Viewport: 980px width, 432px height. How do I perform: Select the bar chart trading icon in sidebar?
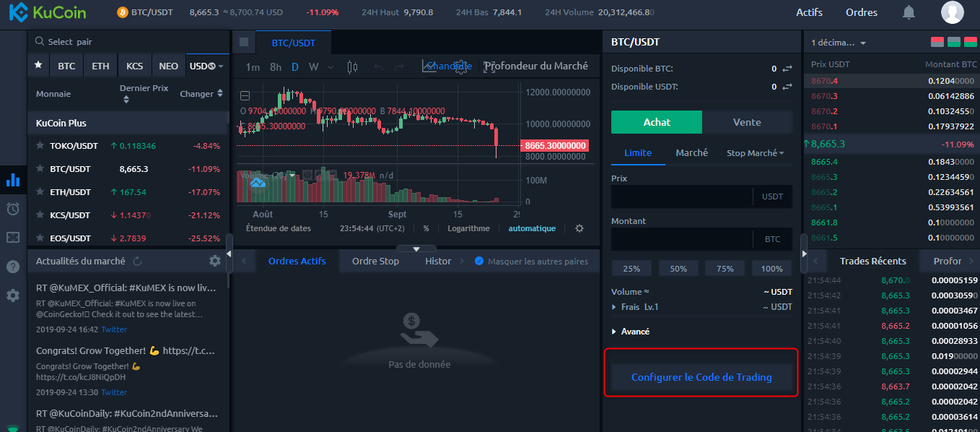pyautogui.click(x=12, y=180)
